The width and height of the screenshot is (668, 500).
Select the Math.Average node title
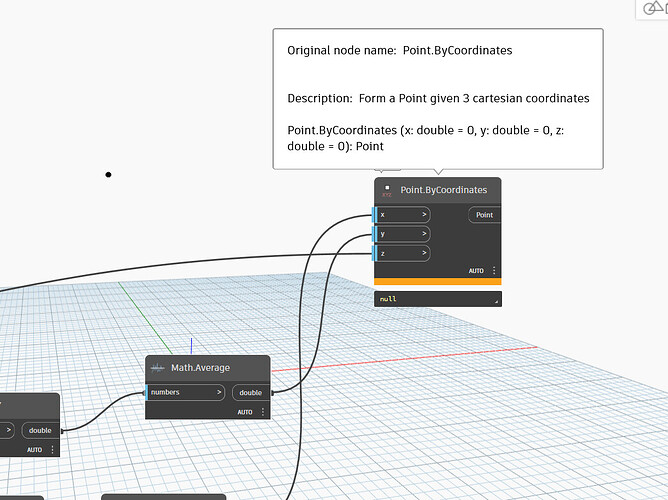200,368
